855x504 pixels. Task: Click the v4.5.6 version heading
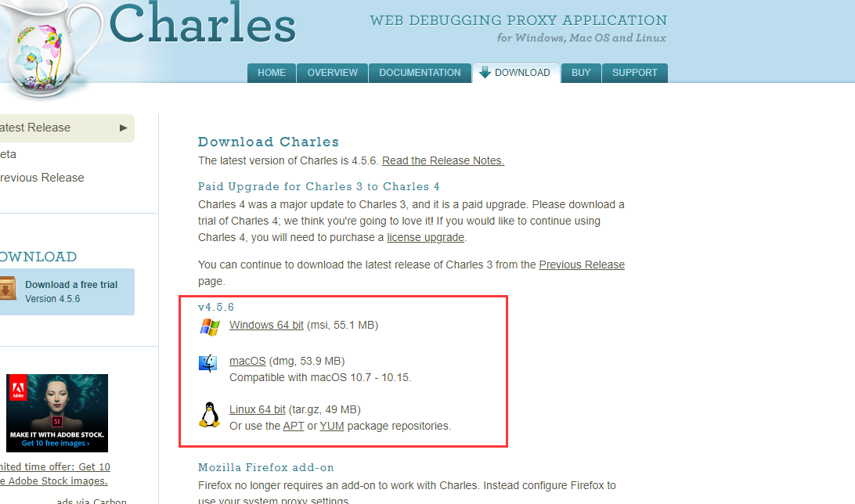point(216,308)
